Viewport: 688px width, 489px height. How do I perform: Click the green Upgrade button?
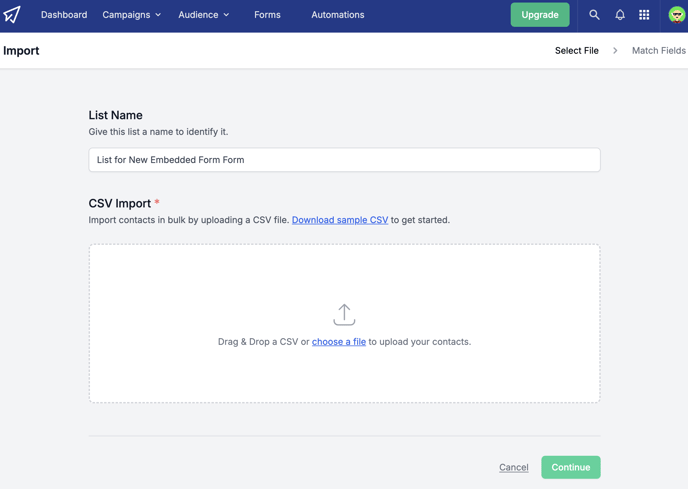pyautogui.click(x=540, y=15)
